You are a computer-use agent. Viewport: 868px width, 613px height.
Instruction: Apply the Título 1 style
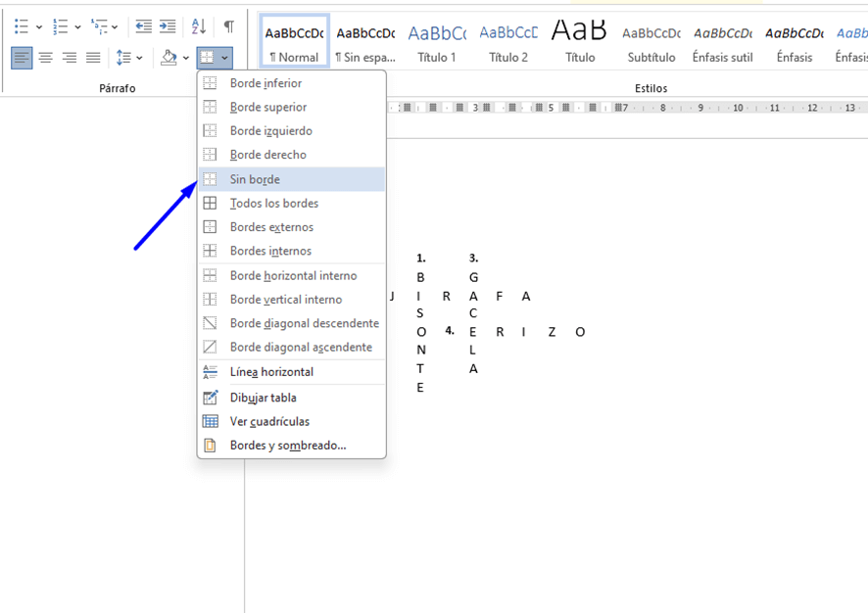(x=437, y=43)
